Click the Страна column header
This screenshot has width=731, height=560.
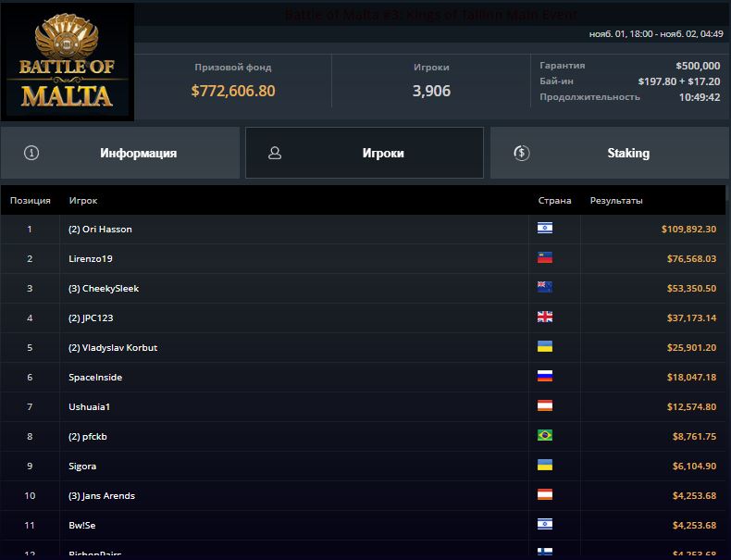coord(554,200)
